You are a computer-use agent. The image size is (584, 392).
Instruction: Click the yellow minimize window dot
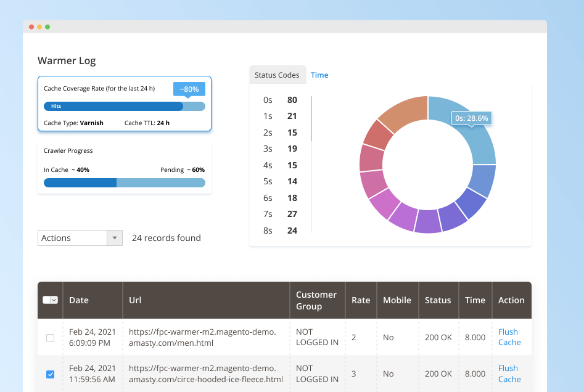[39, 27]
